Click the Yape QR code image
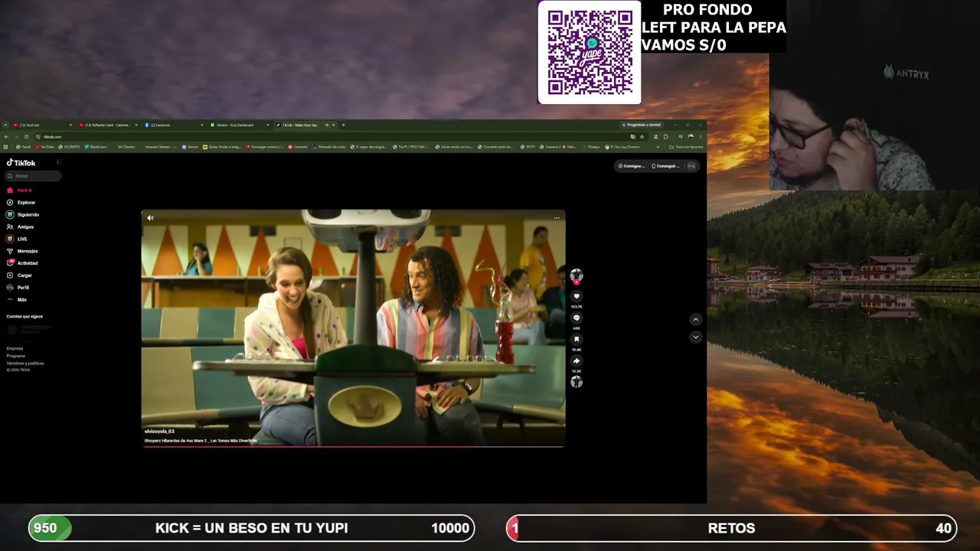Viewport: 980px width, 551px height. [590, 53]
